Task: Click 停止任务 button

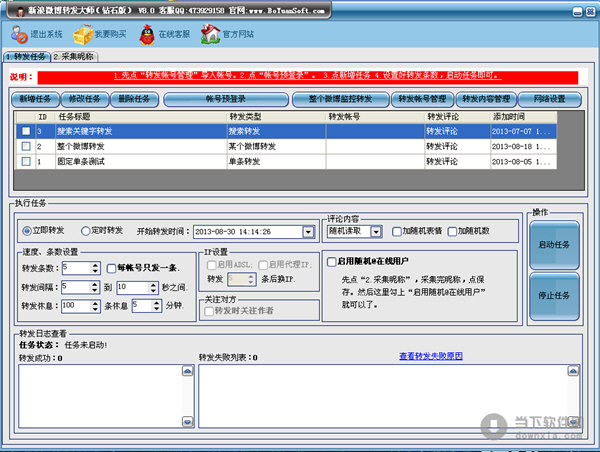Action: [x=554, y=296]
